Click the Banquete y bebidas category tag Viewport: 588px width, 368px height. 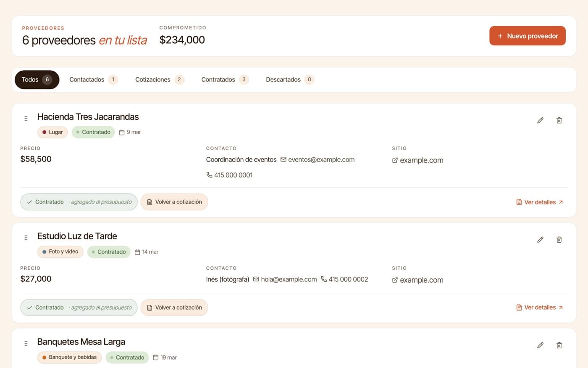pyautogui.click(x=70, y=357)
